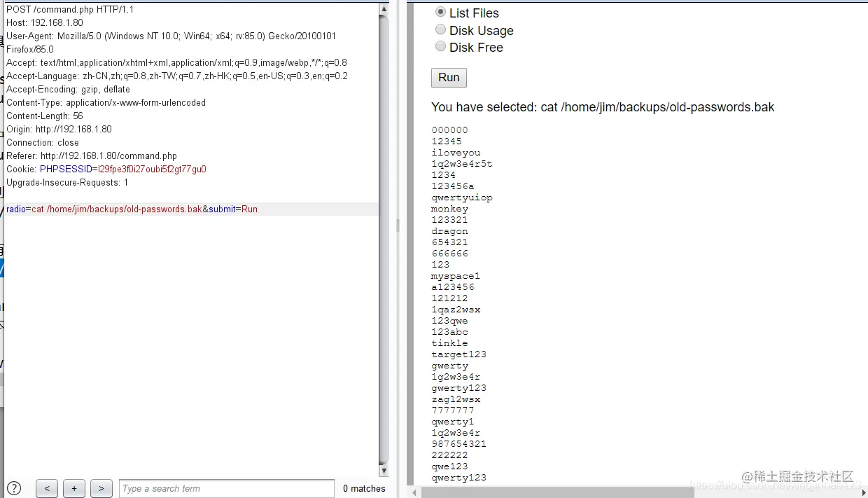Click the Connection: close header
This screenshot has width=868, height=498.
tap(43, 143)
